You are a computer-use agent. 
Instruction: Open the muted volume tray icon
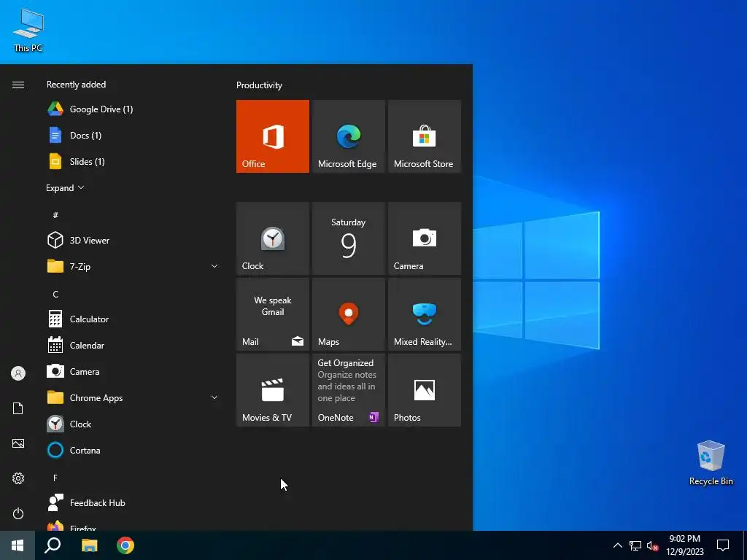(652, 545)
